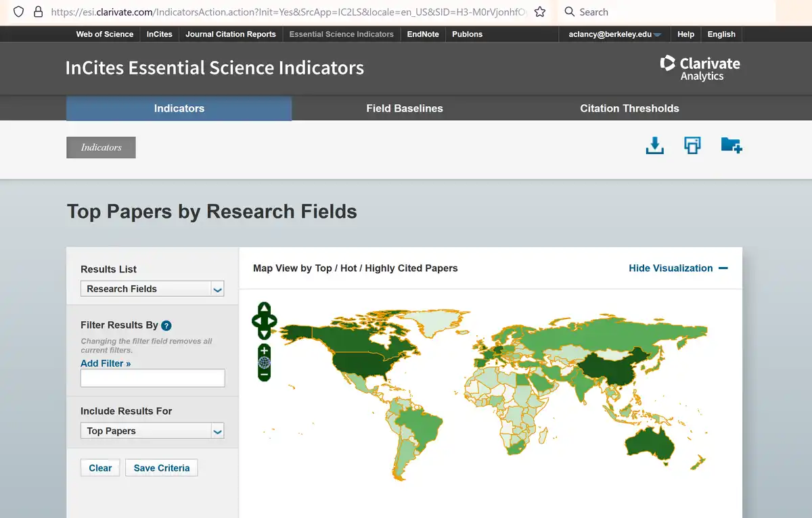Click the Add Filter link
This screenshot has height=518, width=812.
(106, 363)
